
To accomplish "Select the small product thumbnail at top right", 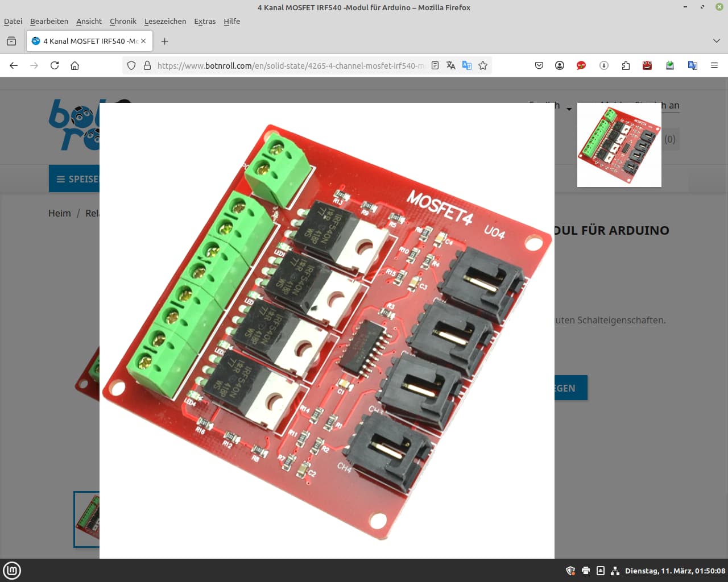I will point(619,145).
